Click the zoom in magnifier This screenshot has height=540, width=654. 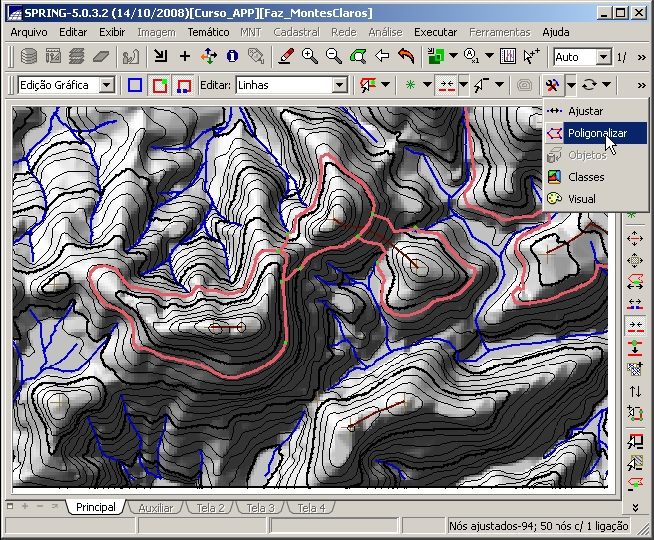coord(310,57)
